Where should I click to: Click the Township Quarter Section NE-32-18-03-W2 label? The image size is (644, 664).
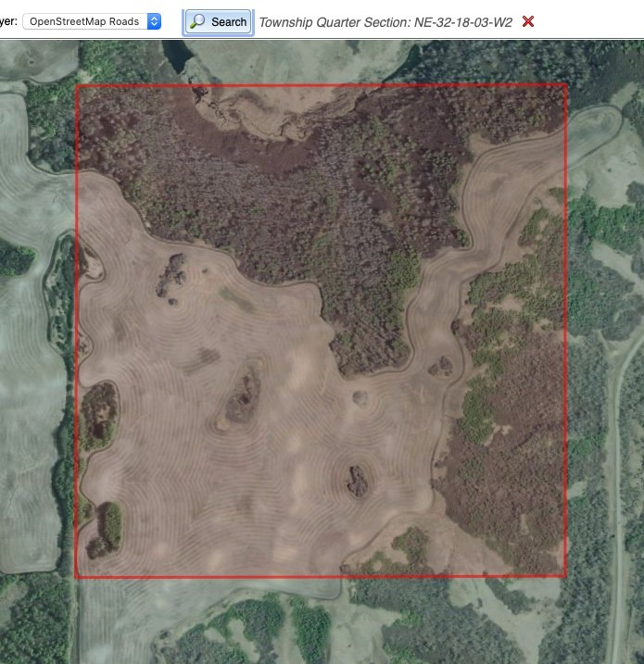[x=385, y=22]
